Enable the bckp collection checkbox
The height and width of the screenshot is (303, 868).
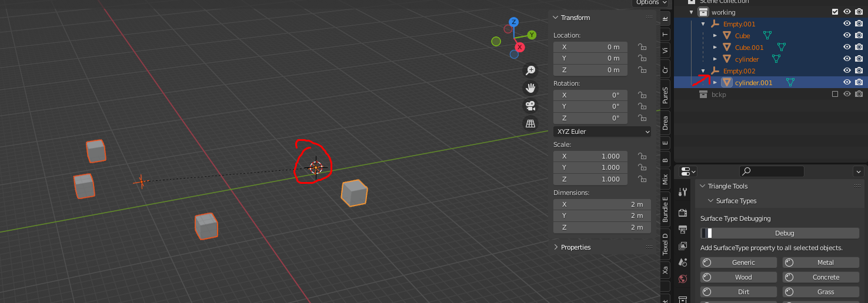click(835, 94)
